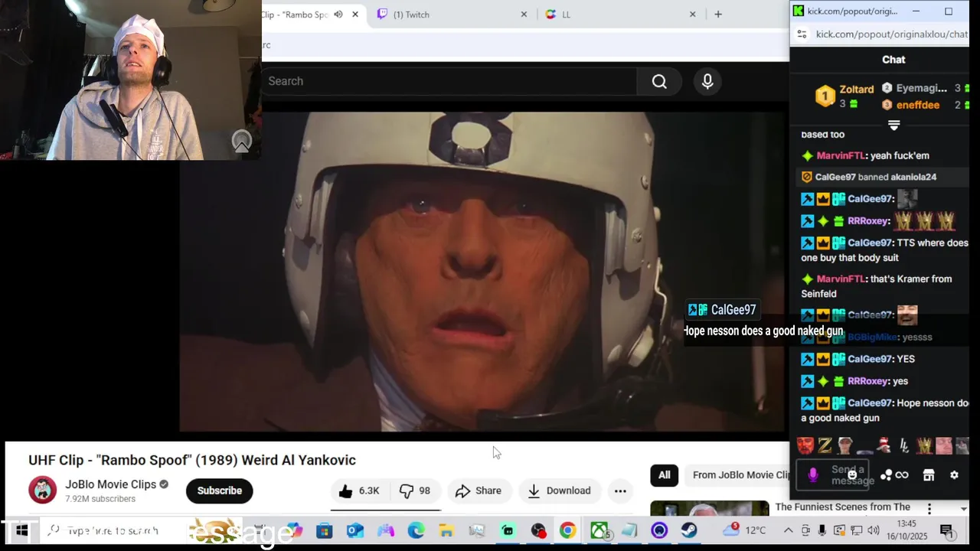Screen dimensions: 980x551
Task: Open the three-dot more actions menu
Action: [x=620, y=491]
